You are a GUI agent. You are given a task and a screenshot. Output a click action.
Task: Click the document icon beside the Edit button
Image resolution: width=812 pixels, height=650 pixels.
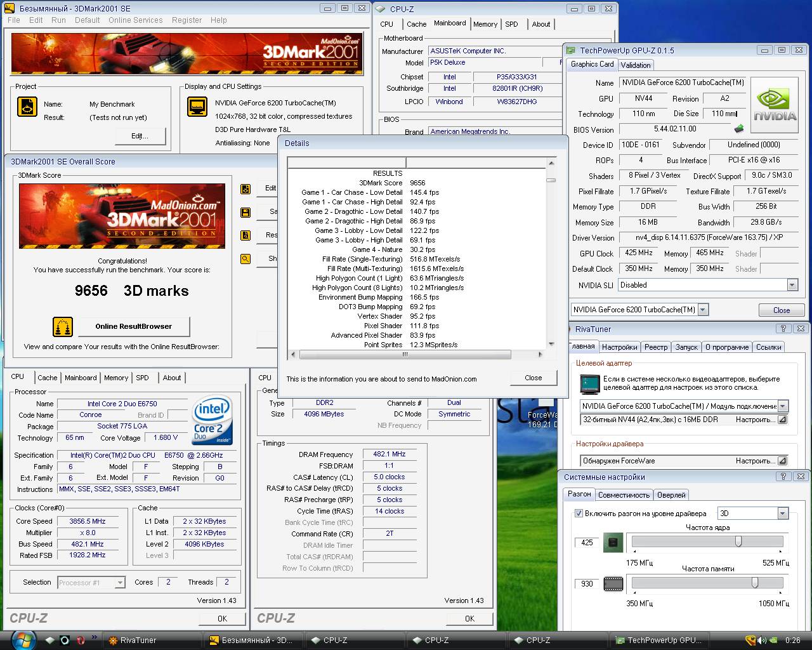tap(246, 189)
